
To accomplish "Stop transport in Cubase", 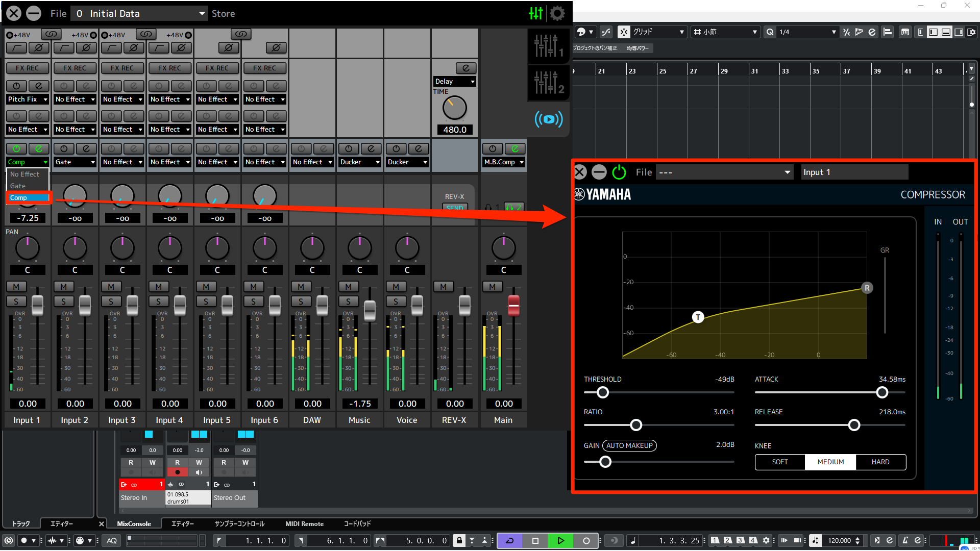I will [535, 540].
